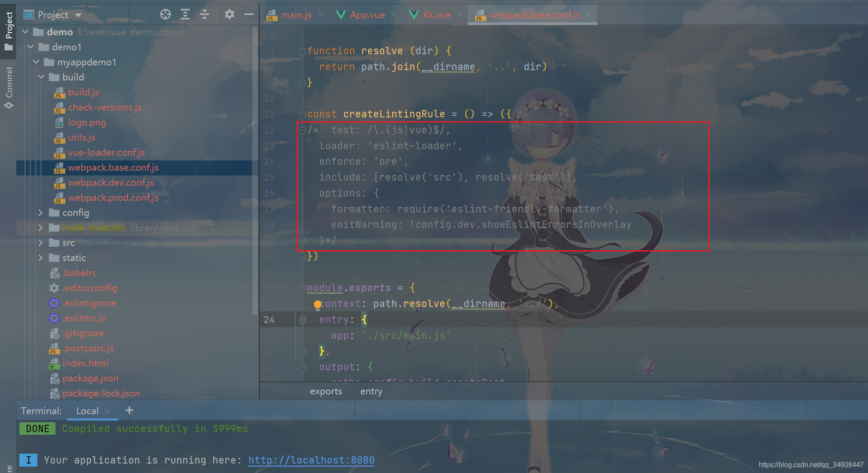
Task: Open index.html in the tree
Action: [x=85, y=363]
